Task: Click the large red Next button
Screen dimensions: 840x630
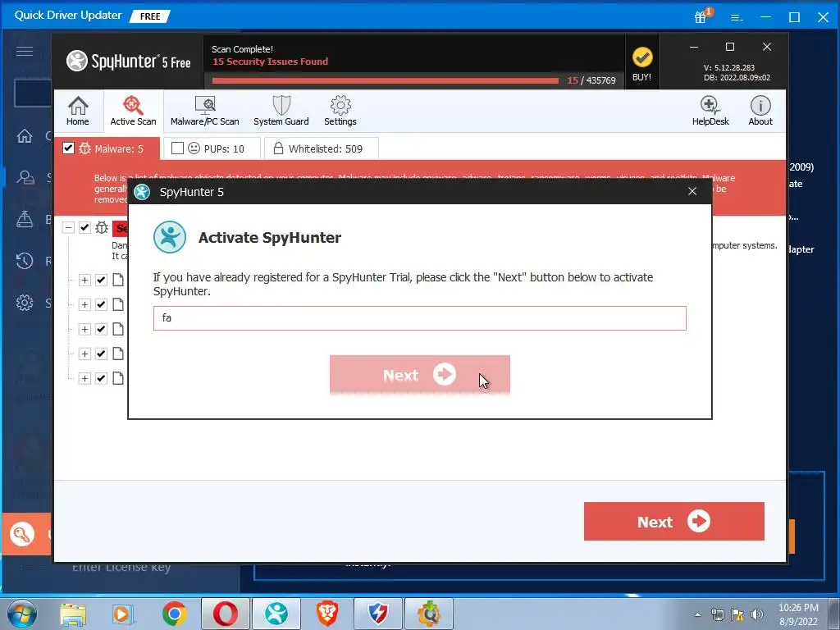Action: pyautogui.click(x=674, y=521)
